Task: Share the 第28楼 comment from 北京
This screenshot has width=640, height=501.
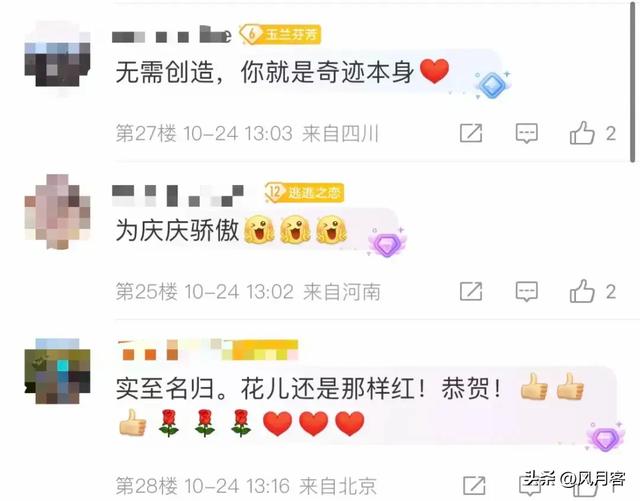Action: (474, 486)
